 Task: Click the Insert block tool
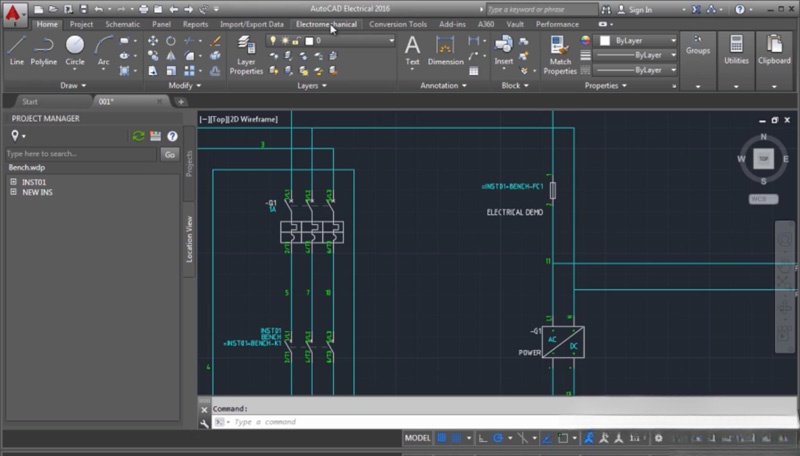click(504, 50)
